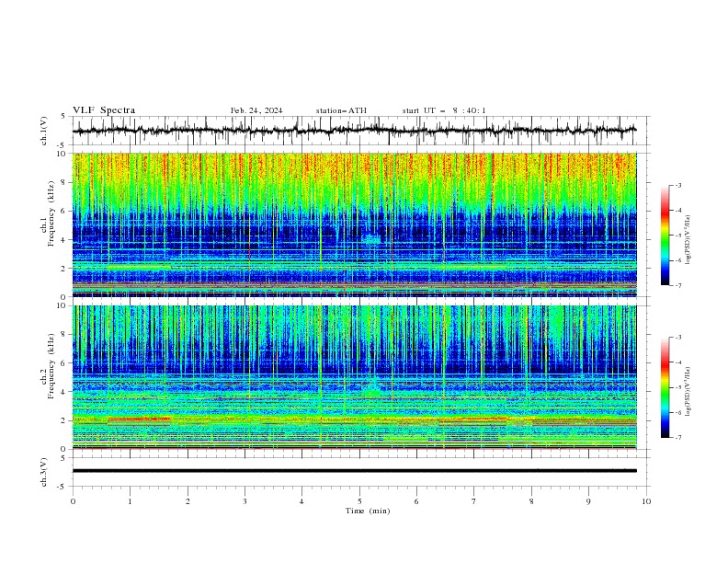Screen dimensions: 728x563
Task: Click inside the ch.1 spectrogram plot
Action: pyautogui.click(x=354, y=224)
